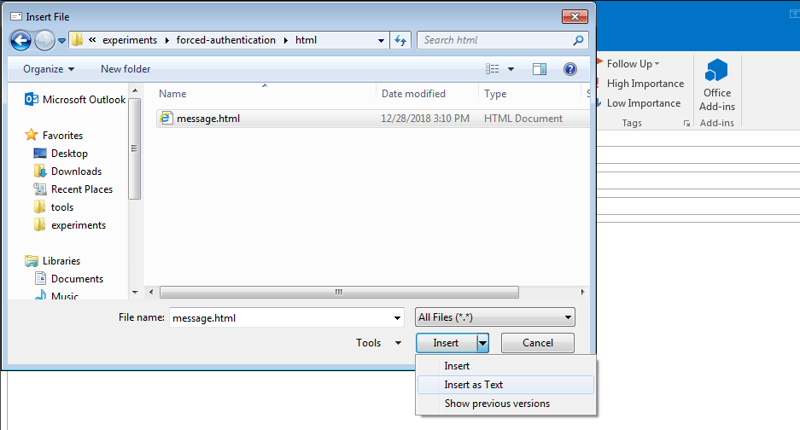Open the Music library
The width and height of the screenshot is (800, 430).
[56, 295]
